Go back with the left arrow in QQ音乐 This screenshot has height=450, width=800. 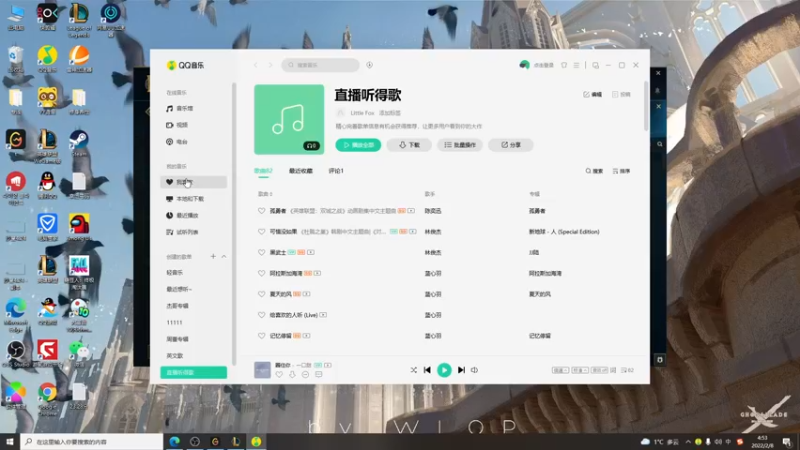point(256,65)
